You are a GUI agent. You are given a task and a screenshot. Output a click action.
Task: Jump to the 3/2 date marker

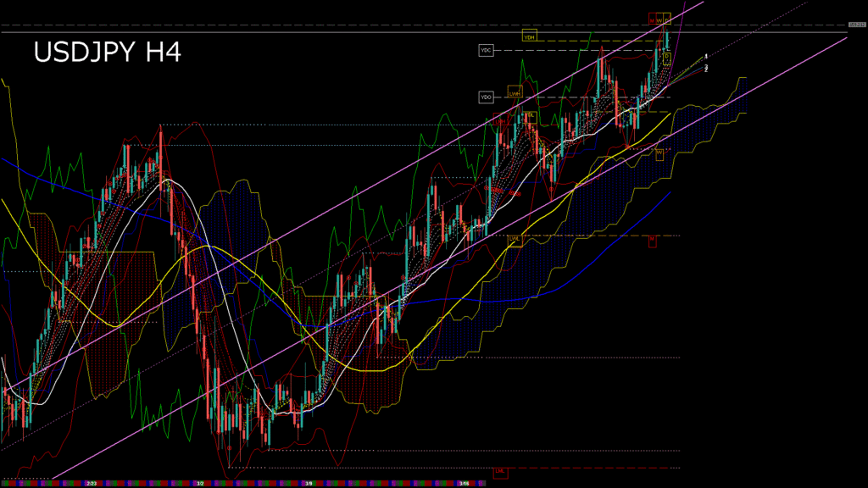(200, 483)
